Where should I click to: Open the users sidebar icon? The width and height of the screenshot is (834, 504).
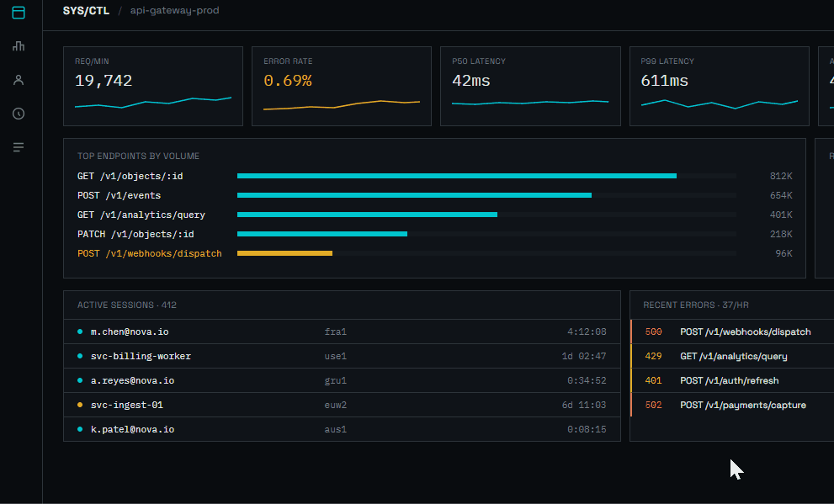pos(19,80)
